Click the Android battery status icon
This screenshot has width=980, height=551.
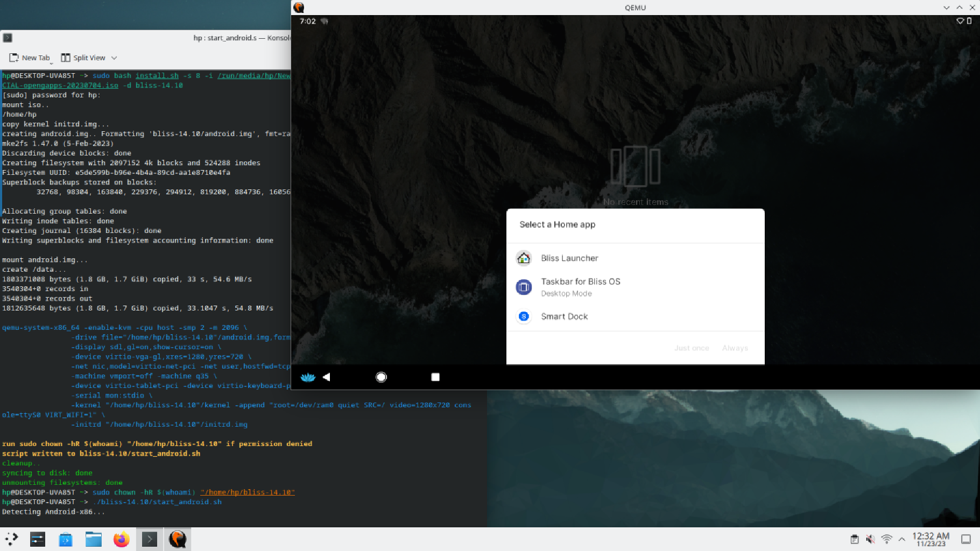pos(969,21)
